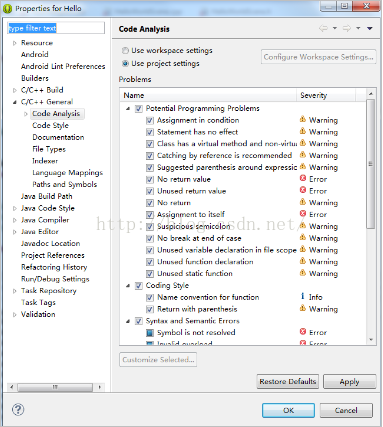The image size is (383, 427).
Task: Uncheck Statement has no effect checkbox
Action: [x=150, y=132]
